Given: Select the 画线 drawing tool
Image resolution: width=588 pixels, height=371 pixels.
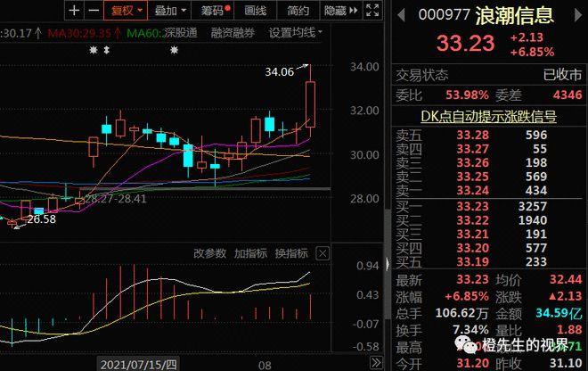Looking at the screenshot, I should coord(255,10).
